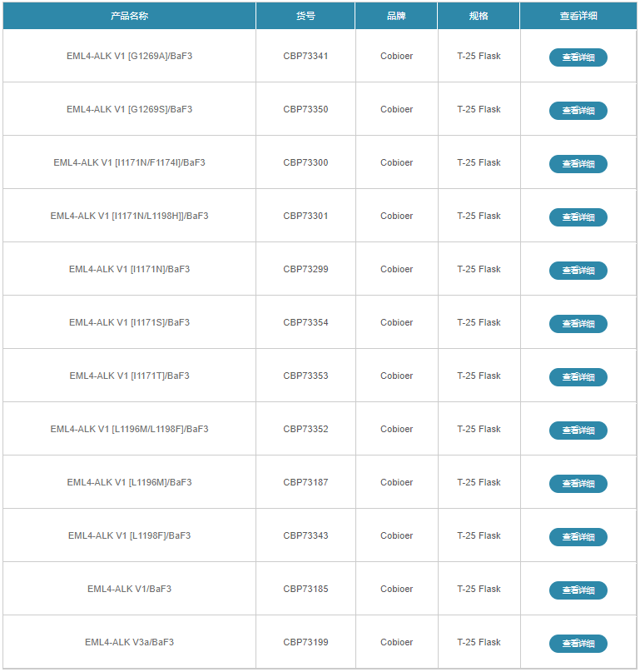Click the 规格 column header
The height and width of the screenshot is (672, 640).
click(479, 16)
